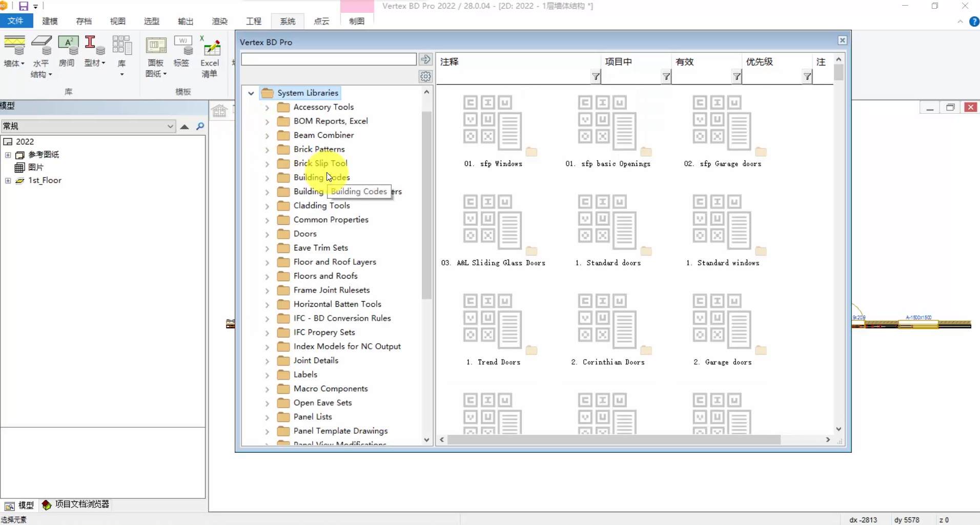Click the 标签 label template icon
980x525 pixels.
[182, 52]
